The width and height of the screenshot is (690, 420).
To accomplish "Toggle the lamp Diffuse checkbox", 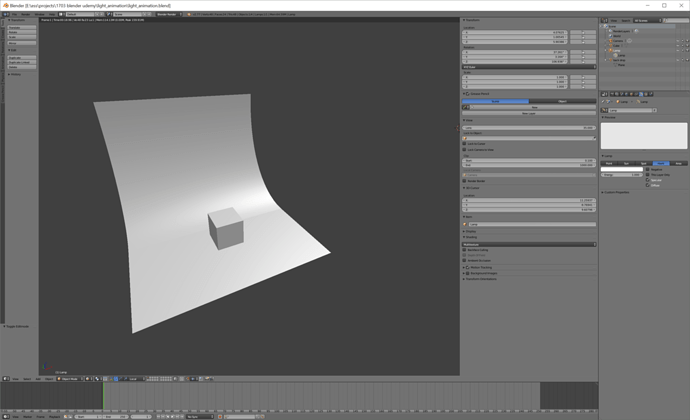I will pos(647,185).
